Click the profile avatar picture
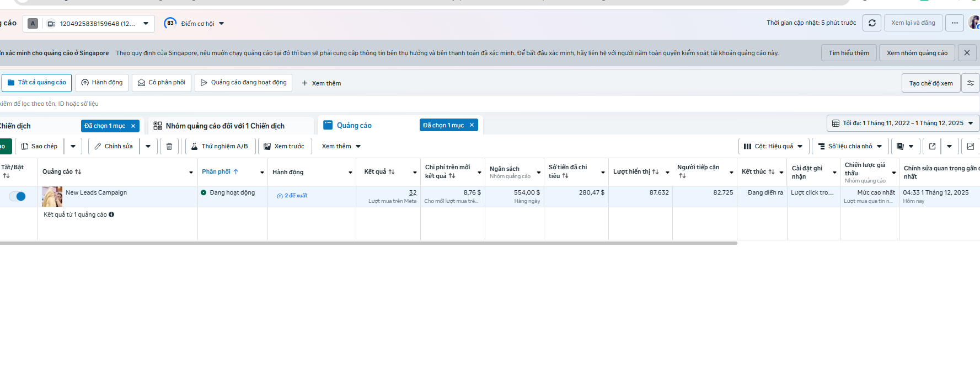The width and height of the screenshot is (980, 392). click(974, 23)
